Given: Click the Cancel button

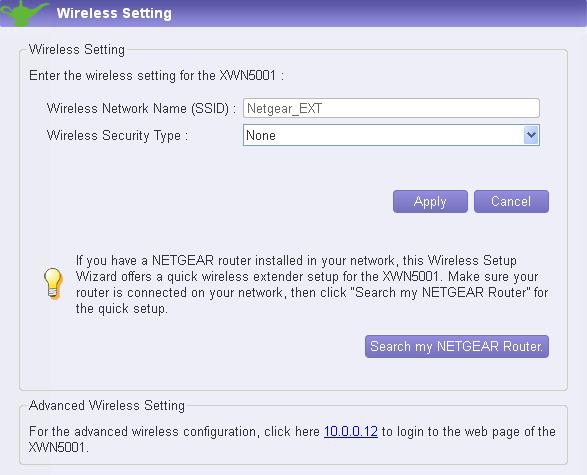Looking at the screenshot, I should click(x=511, y=201).
